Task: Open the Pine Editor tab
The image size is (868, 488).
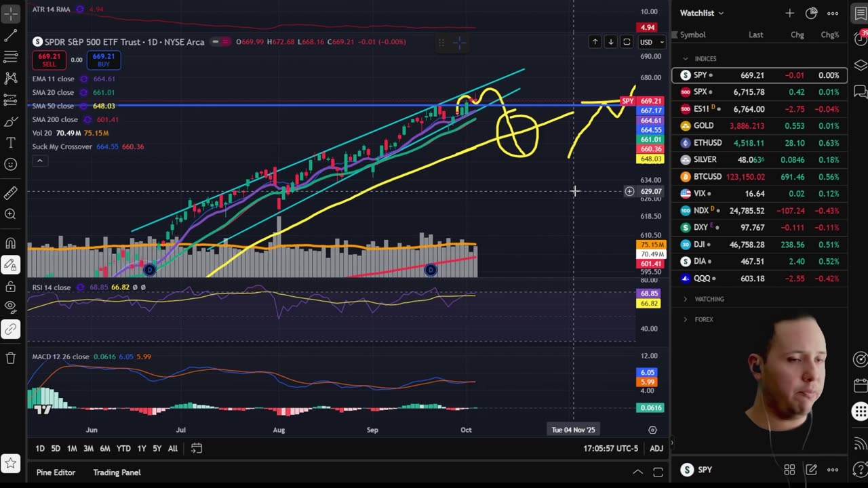Action: [x=56, y=472]
